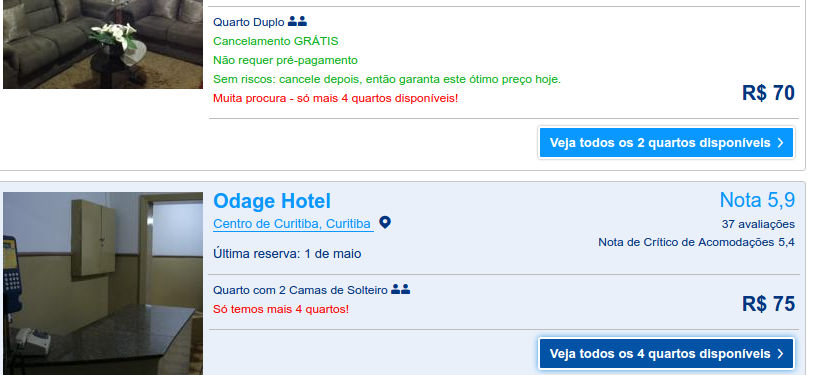The height and width of the screenshot is (375, 819).
Task: Select the Quarto Duplo room name
Action: pyautogui.click(x=249, y=22)
